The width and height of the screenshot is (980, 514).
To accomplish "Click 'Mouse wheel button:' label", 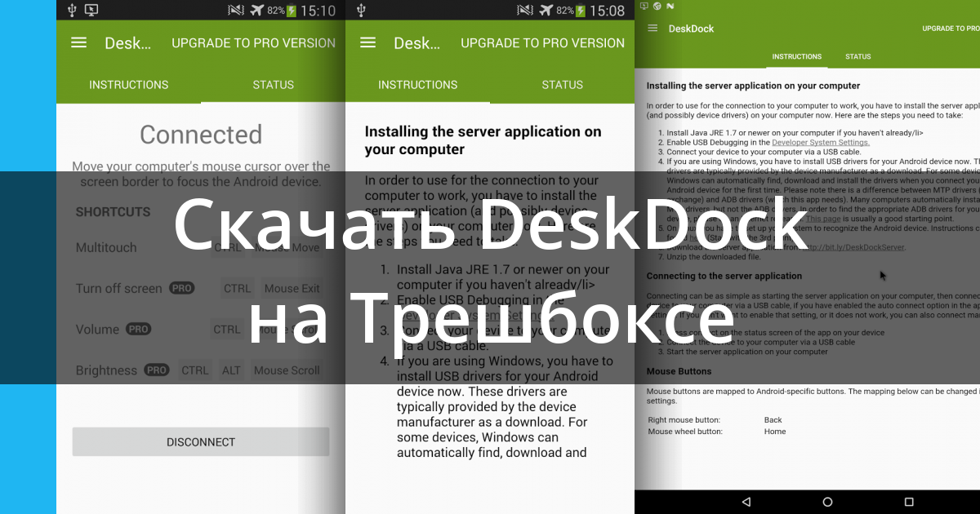I will [x=687, y=432].
